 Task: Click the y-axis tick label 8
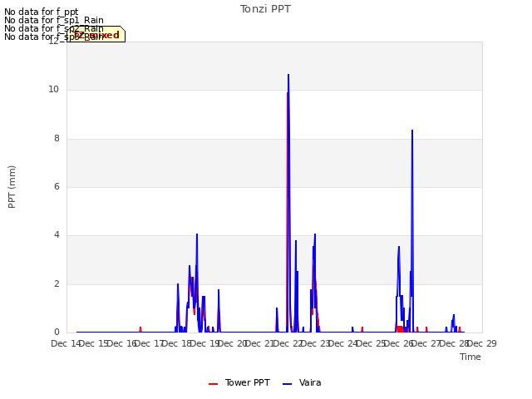[57, 138]
